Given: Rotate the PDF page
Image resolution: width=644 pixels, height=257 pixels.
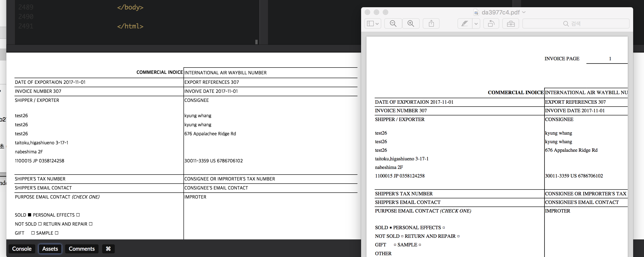Looking at the screenshot, I should (x=491, y=23).
